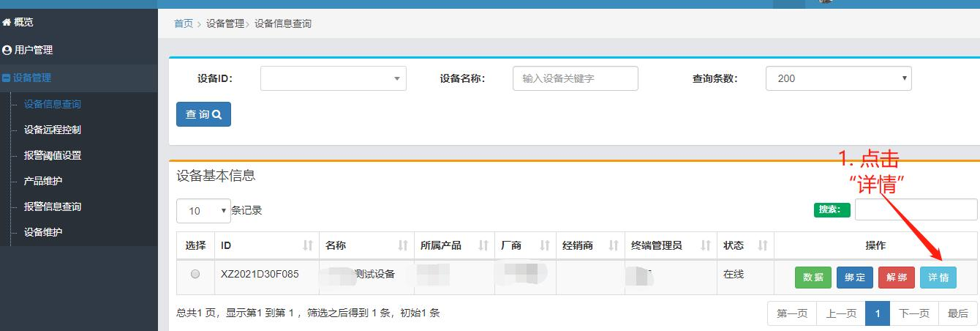980x331 pixels.
Task: Click the 设备信息查询 breadcrumb text
Action: point(283,23)
